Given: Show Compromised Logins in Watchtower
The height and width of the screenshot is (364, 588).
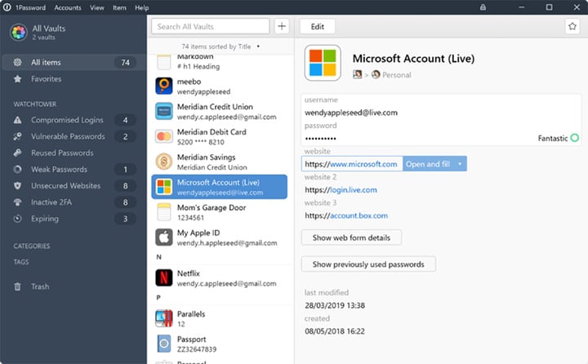Looking at the screenshot, I should pos(68,120).
